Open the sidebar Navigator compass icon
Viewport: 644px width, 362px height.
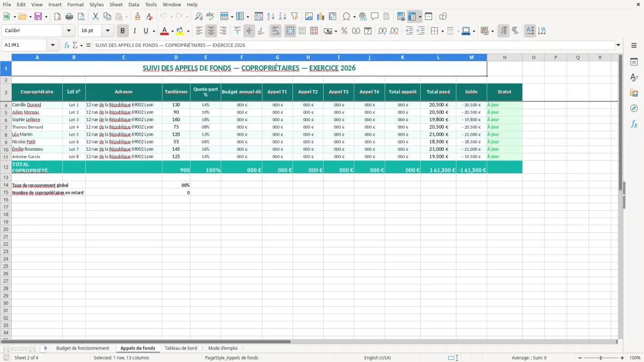pos(634,108)
